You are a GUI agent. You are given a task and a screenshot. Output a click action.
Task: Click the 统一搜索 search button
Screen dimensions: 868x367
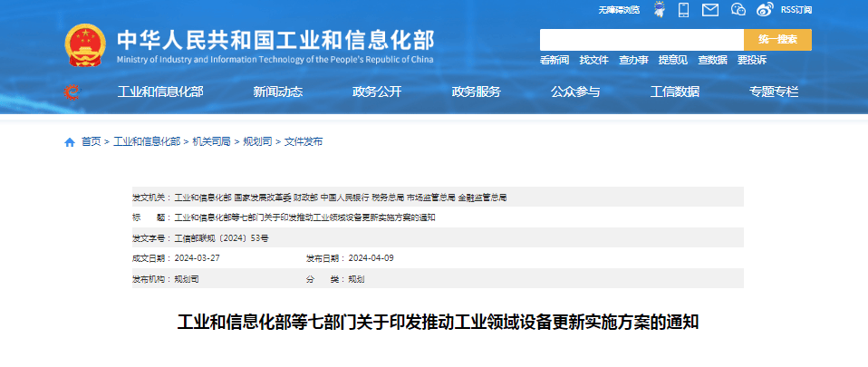pos(777,40)
